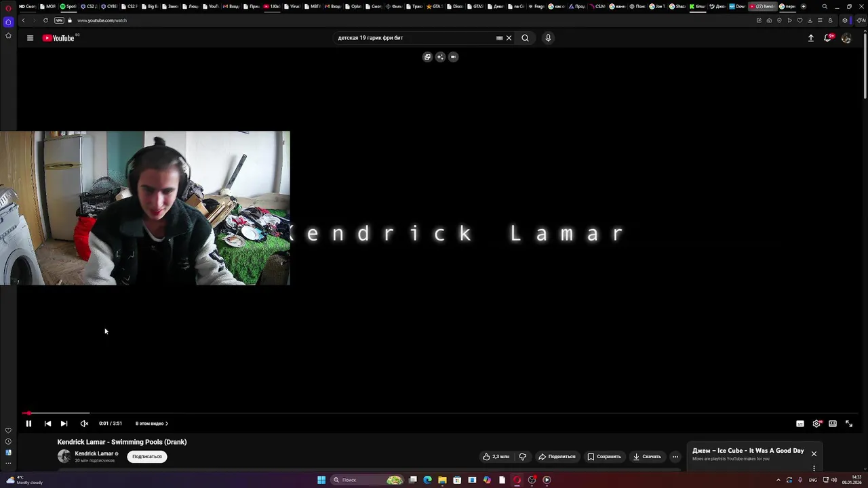Skip to the next video
868x488 pixels.
64,424
